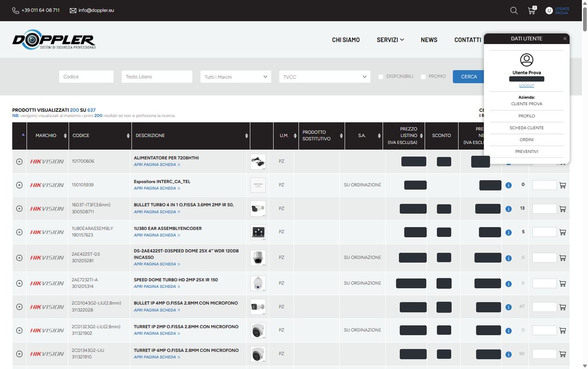Image resolution: width=588 pixels, height=369 pixels.
Task: Click the Testo Libero input field
Action: pyautogui.click(x=157, y=77)
